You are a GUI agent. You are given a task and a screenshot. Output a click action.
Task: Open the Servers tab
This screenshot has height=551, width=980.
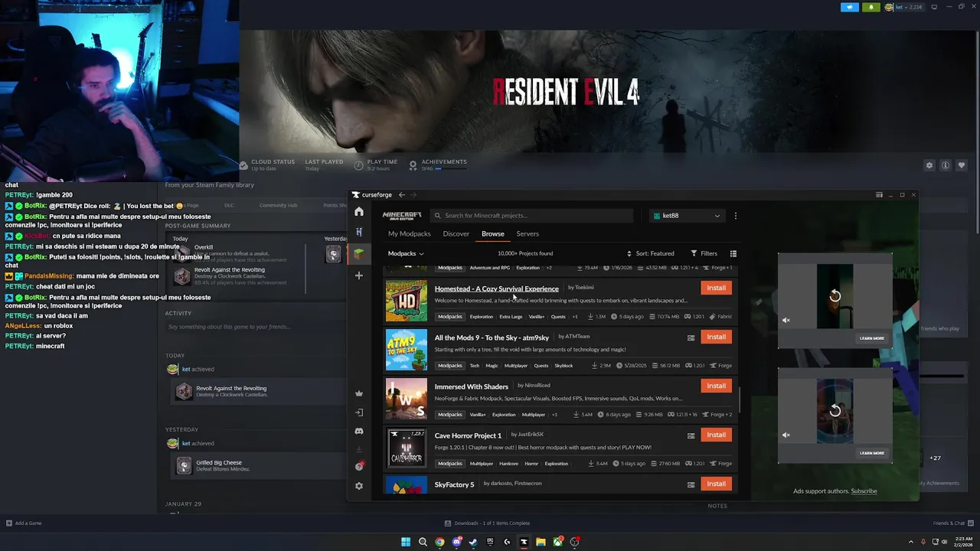click(528, 233)
